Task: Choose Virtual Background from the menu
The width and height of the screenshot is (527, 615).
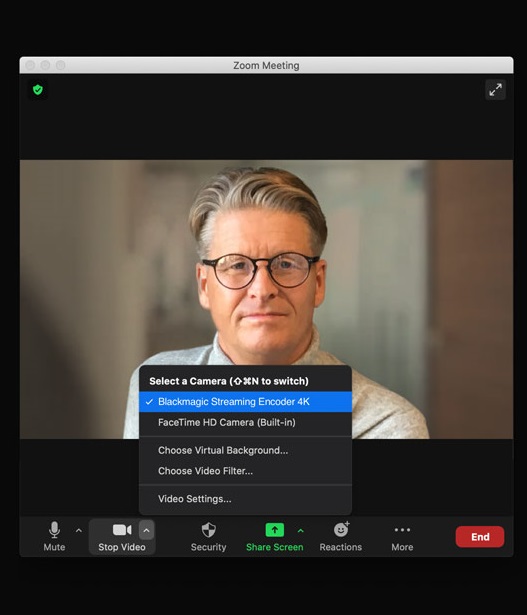Action: click(x=245, y=450)
